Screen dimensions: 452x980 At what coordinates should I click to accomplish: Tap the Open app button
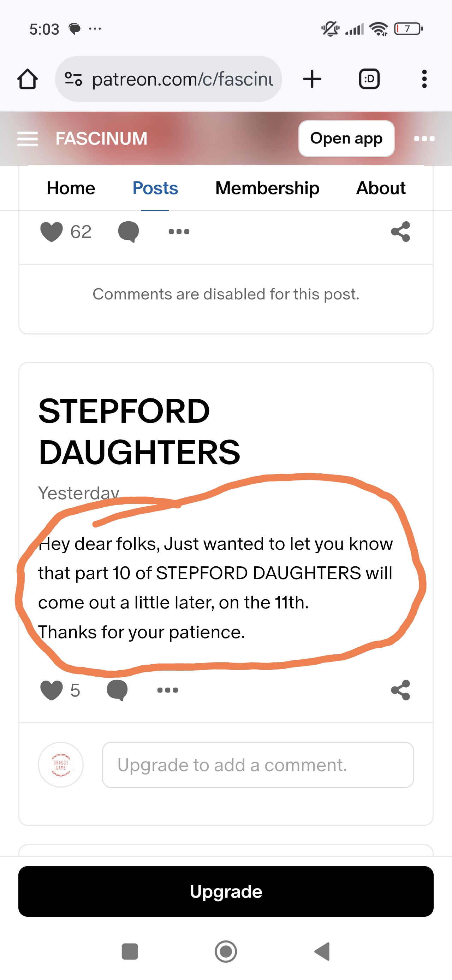pyautogui.click(x=346, y=139)
